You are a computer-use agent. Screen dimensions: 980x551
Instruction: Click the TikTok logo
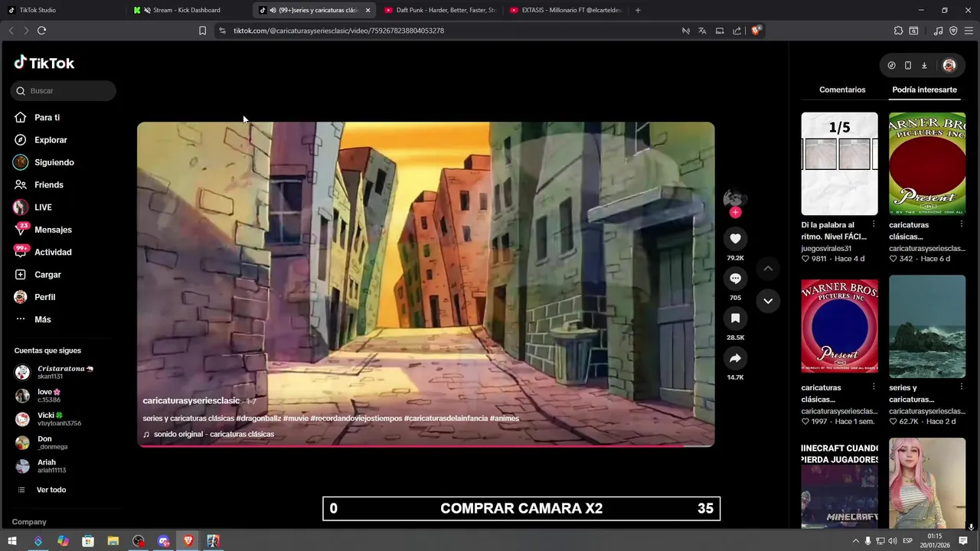coord(44,63)
